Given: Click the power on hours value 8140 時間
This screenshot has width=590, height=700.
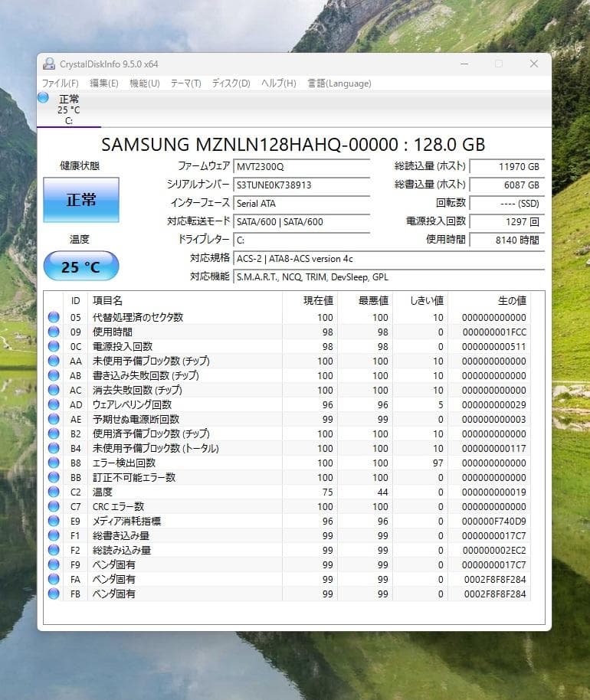Looking at the screenshot, I should tap(507, 240).
